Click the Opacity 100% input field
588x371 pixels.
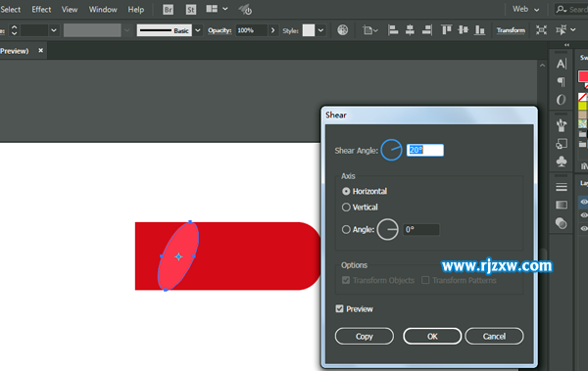(x=251, y=30)
